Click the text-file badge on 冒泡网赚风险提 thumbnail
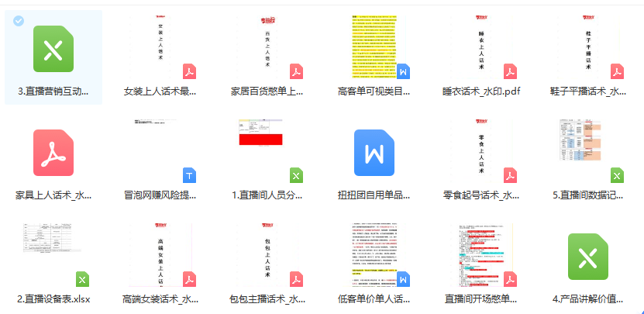 189,175
